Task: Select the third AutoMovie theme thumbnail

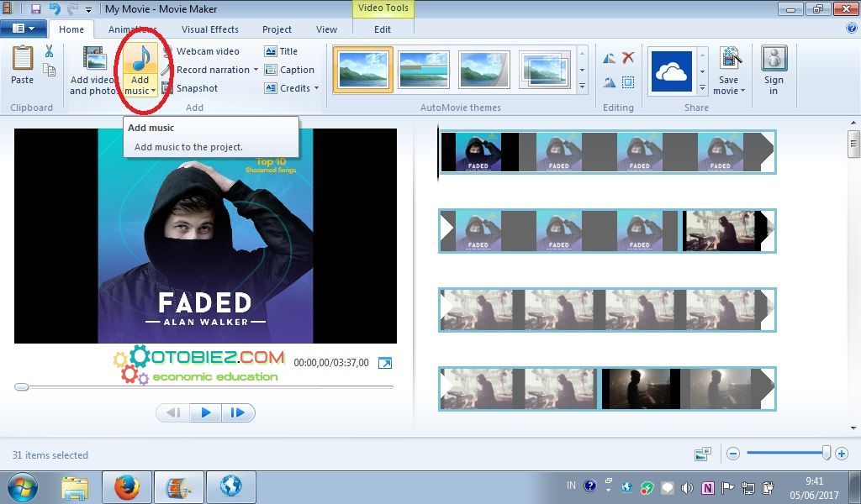Action: (483, 70)
